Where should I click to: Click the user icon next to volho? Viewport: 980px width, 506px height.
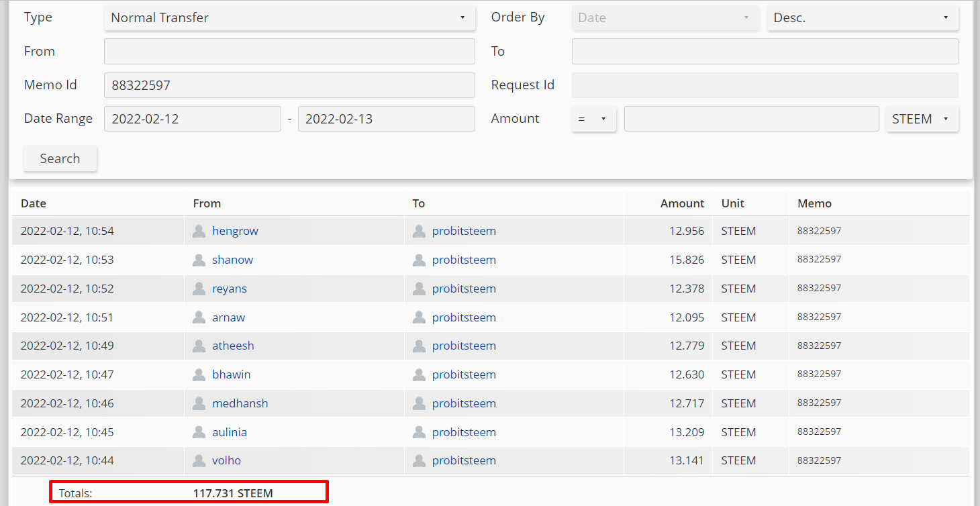pos(199,460)
